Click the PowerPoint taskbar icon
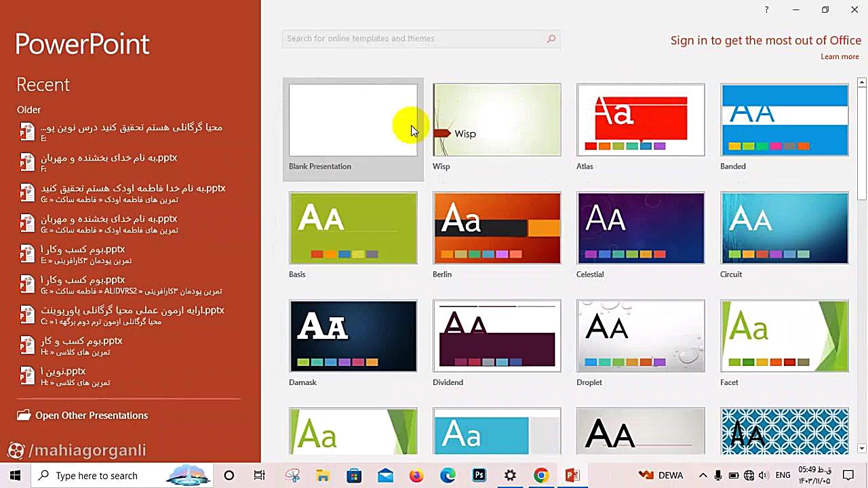 [572, 475]
